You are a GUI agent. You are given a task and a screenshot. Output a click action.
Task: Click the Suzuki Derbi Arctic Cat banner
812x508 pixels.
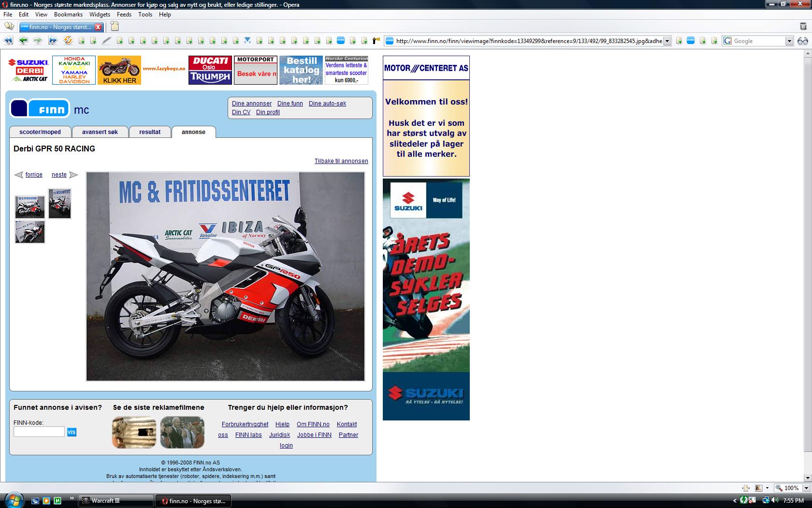pos(28,70)
